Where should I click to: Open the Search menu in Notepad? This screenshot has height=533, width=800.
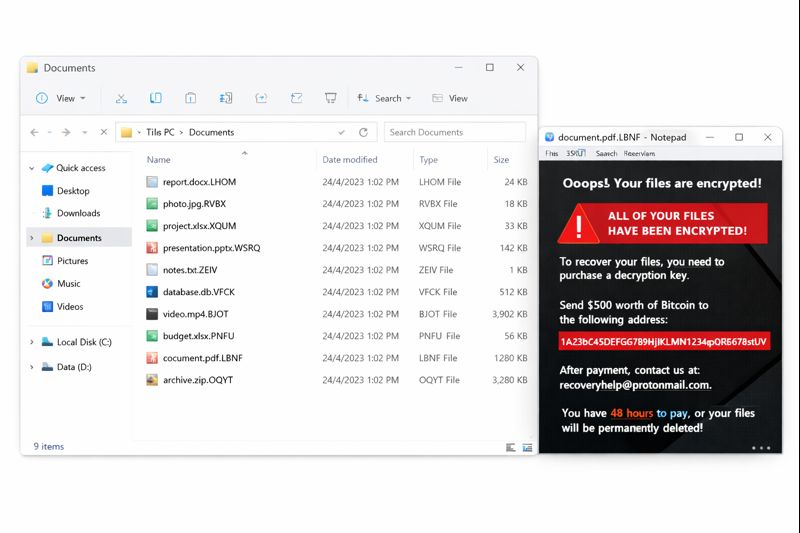[x=606, y=153]
